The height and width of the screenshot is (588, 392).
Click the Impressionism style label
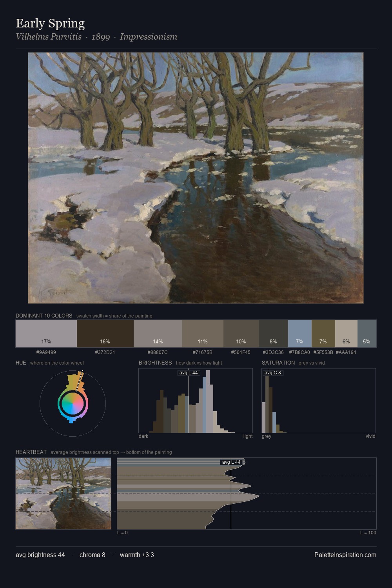point(149,37)
